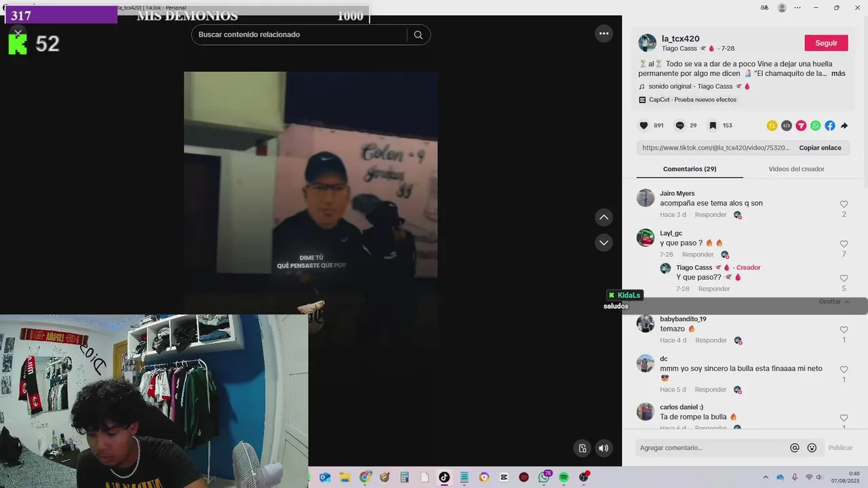Expand description with 'más' link
This screenshot has height=488, width=868.
coord(838,73)
